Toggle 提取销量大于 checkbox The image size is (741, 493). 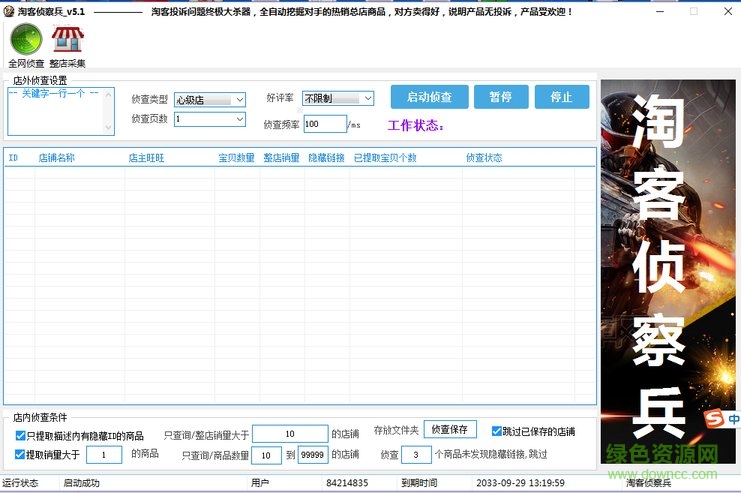(20, 454)
